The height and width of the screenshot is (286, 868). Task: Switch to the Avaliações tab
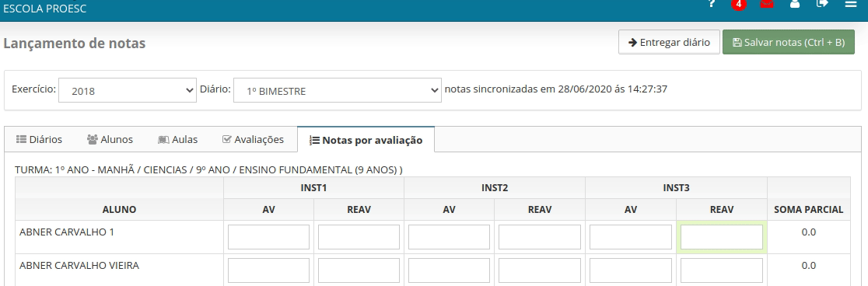point(253,139)
